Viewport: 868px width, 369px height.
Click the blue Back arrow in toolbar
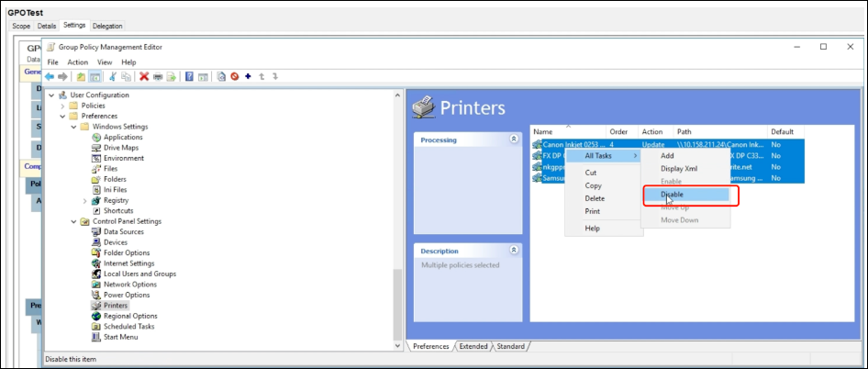[x=50, y=76]
